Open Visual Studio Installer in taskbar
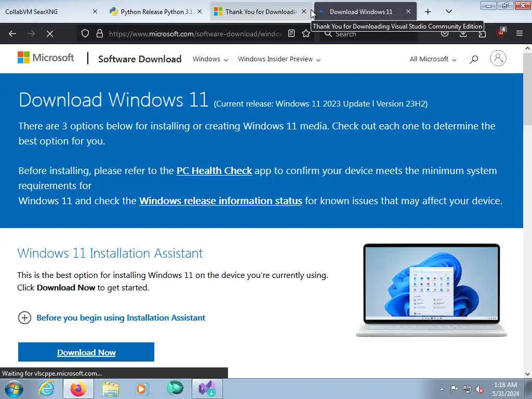 (x=207, y=389)
